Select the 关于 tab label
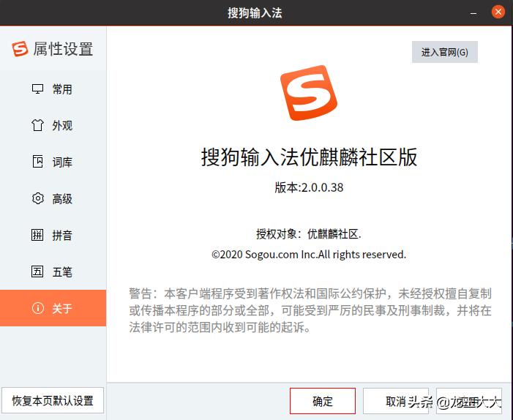Viewport: 513px width, 420px height. [62, 309]
